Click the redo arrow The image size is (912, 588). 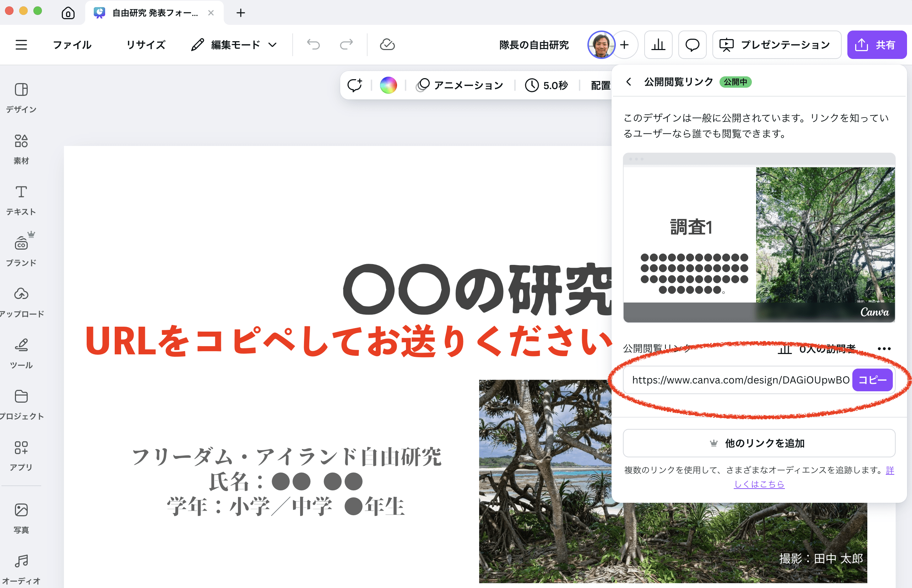pos(346,45)
